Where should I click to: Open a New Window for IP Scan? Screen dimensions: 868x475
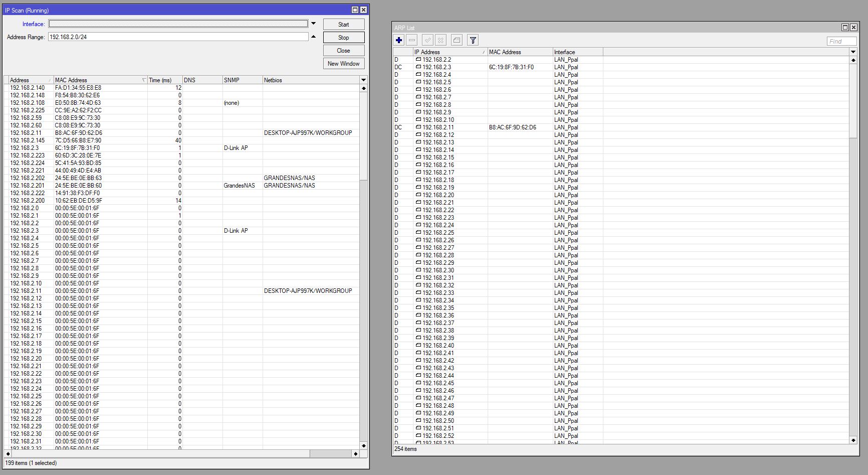point(344,64)
